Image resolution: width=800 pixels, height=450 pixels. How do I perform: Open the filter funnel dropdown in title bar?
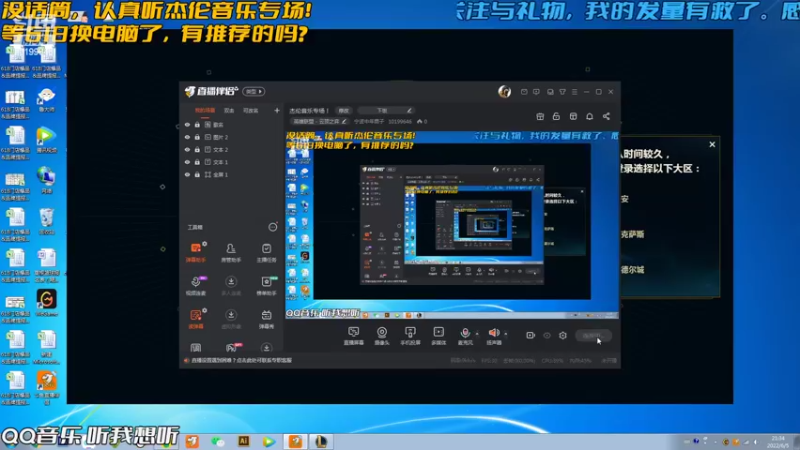coord(562,92)
